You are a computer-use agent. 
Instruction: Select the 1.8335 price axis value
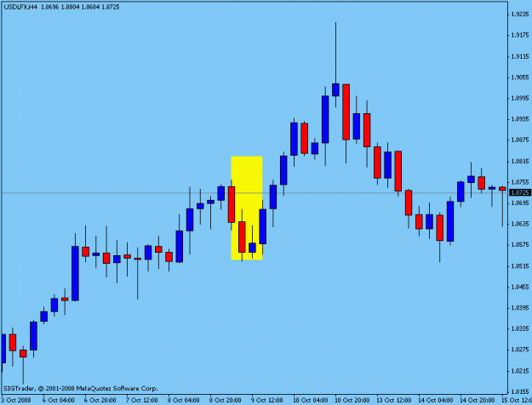[520, 328]
